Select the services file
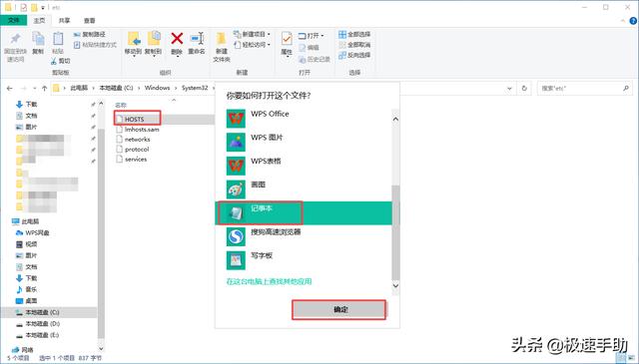Screen dimensions: 639x364 click(131, 160)
